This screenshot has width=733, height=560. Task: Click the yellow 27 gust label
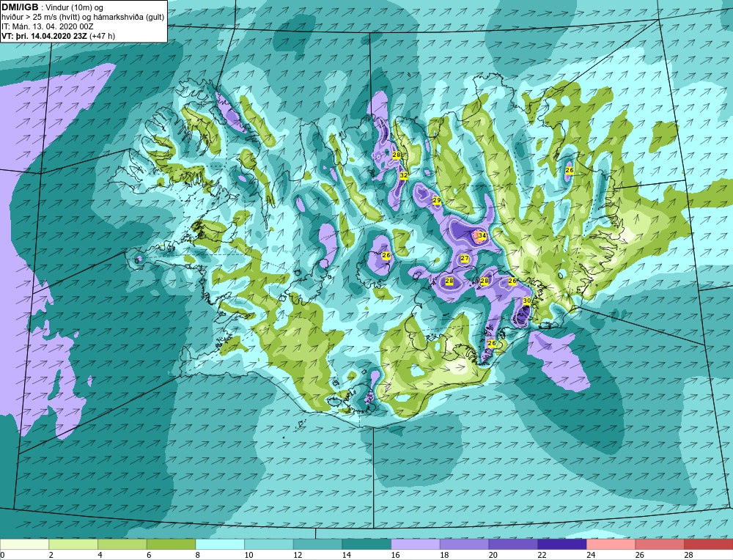465,259
